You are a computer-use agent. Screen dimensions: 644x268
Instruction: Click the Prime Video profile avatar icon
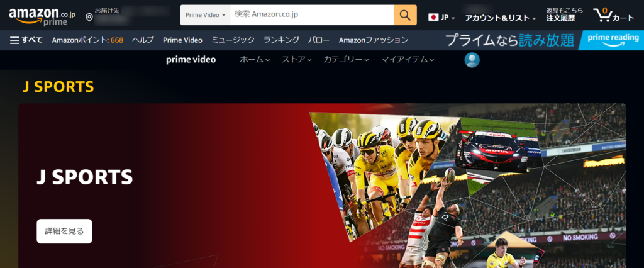coord(472,60)
